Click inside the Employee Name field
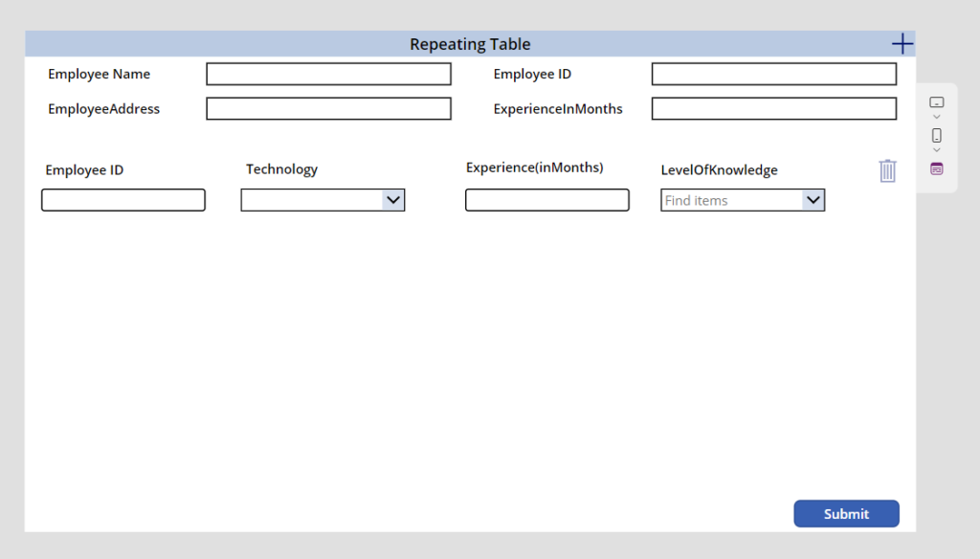Screen dimensions: 980x559 click(328, 74)
